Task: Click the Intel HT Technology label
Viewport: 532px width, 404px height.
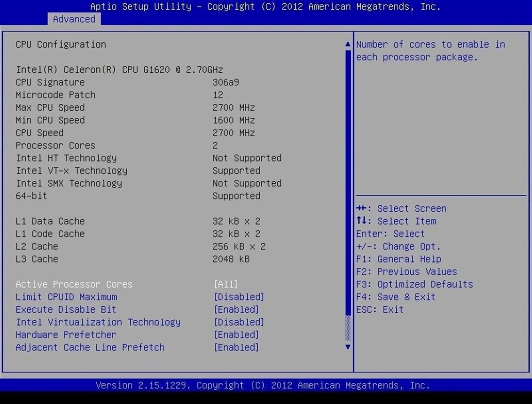Action: point(66,158)
